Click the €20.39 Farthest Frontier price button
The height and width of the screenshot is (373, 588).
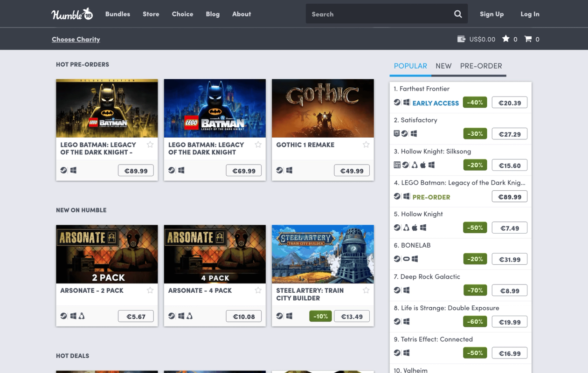pos(510,103)
